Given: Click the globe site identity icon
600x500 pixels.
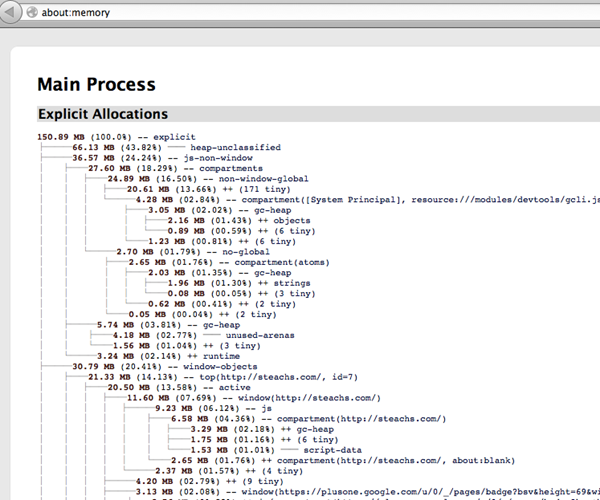Looking at the screenshot, I should 32,12.
